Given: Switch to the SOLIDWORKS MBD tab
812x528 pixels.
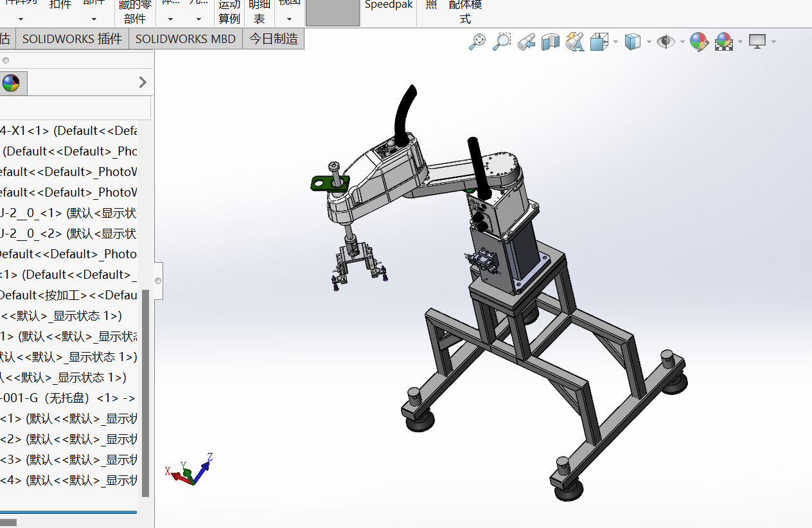Looking at the screenshot, I should click(x=186, y=39).
